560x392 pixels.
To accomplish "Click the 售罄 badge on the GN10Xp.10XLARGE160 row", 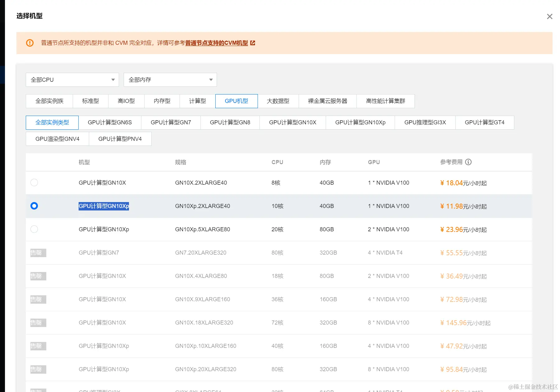I will [x=38, y=346].
